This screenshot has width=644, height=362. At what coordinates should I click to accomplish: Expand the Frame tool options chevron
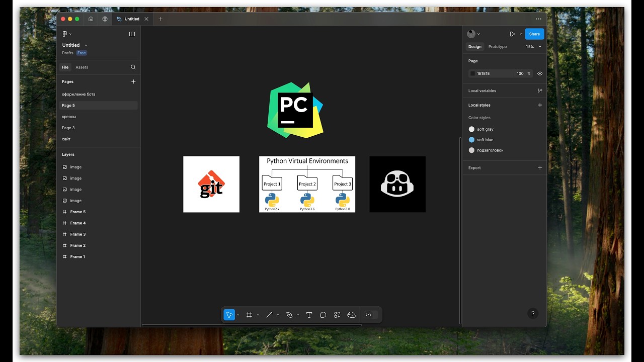[258, 315]
